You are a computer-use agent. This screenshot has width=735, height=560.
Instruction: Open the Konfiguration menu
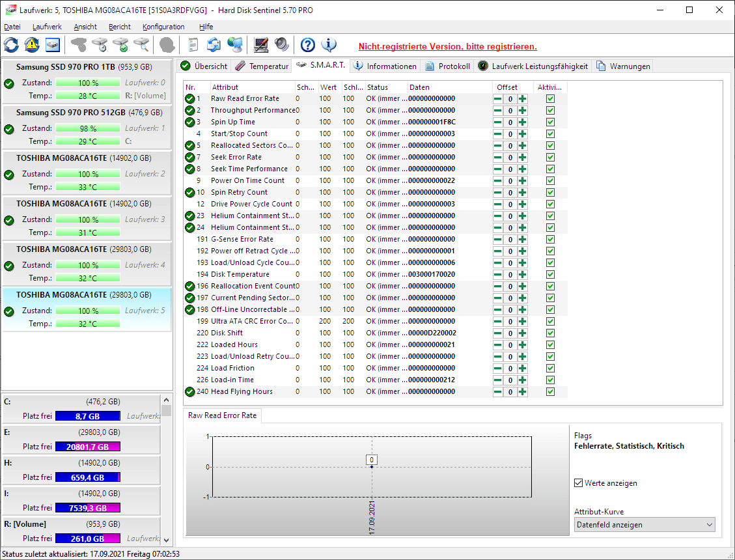pyautogui.click(x=163, y=27)
